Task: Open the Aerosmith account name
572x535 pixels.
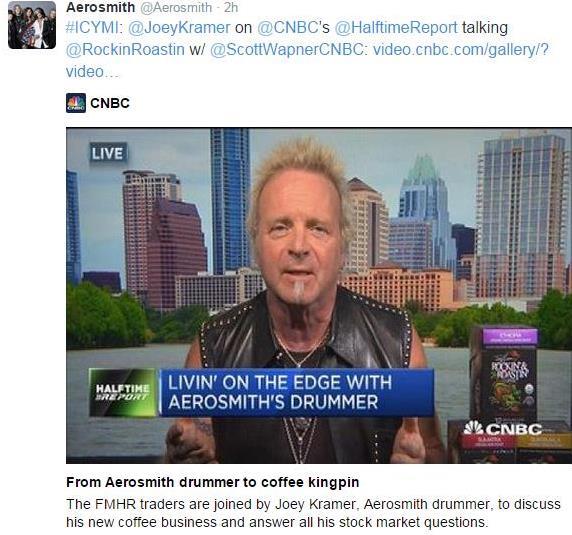Action: pos(100,7)
